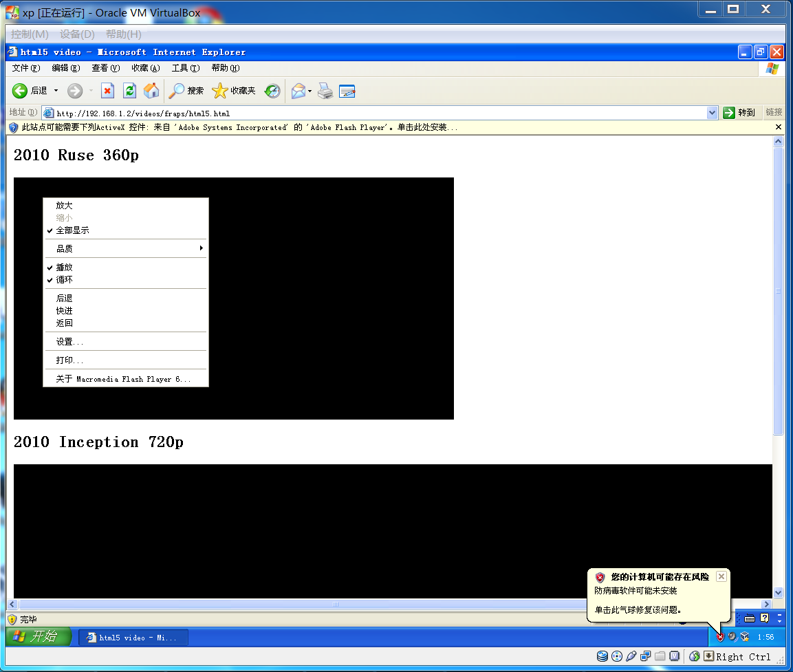
Task: Open VirtualBox 设备(D) menu
Action: [77, 34]
